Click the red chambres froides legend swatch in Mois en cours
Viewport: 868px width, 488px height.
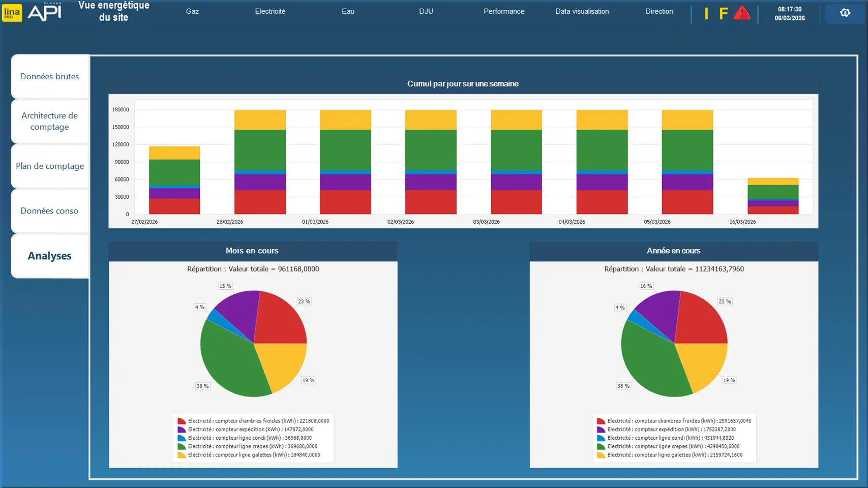[182, 421]
